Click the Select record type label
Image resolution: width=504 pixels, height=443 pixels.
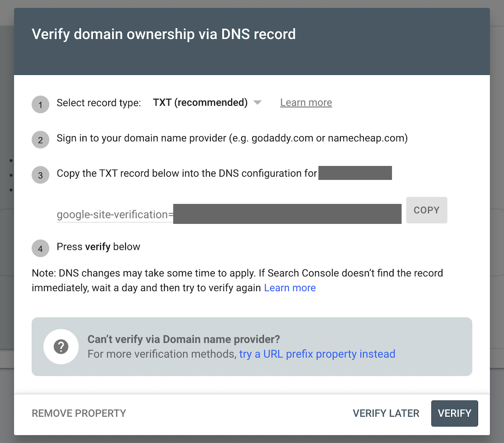[x=99, y=103]
